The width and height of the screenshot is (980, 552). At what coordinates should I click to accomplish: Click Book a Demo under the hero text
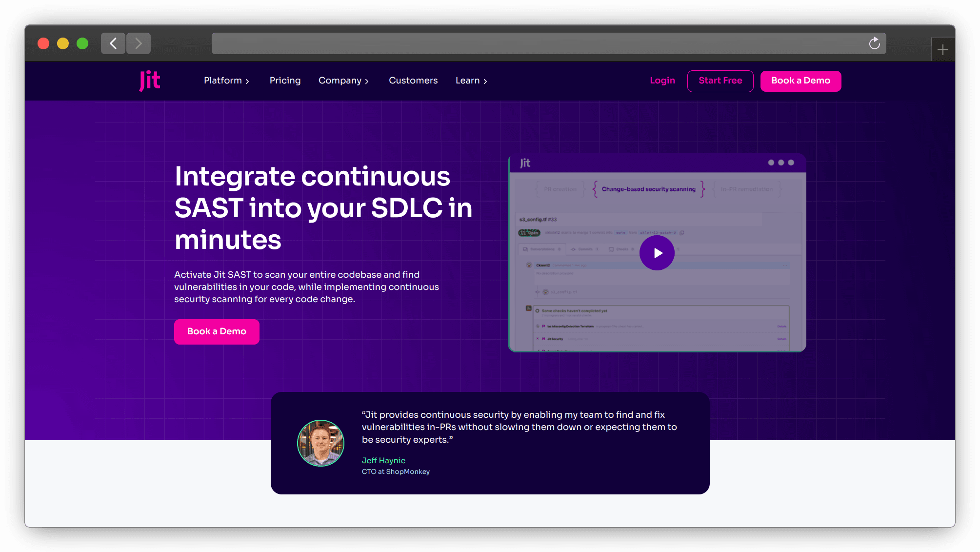tap(217, 332)
